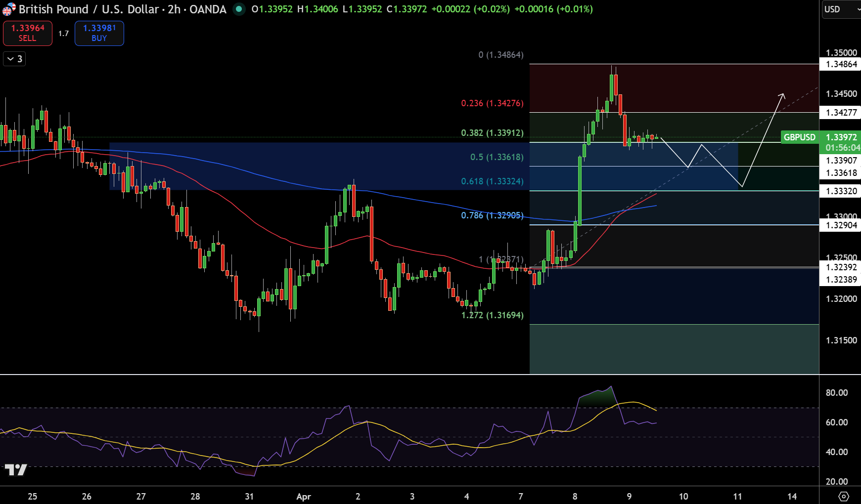Click the change value +0.00022 (+0.02%)
The image size is (861, 504).
470,9
